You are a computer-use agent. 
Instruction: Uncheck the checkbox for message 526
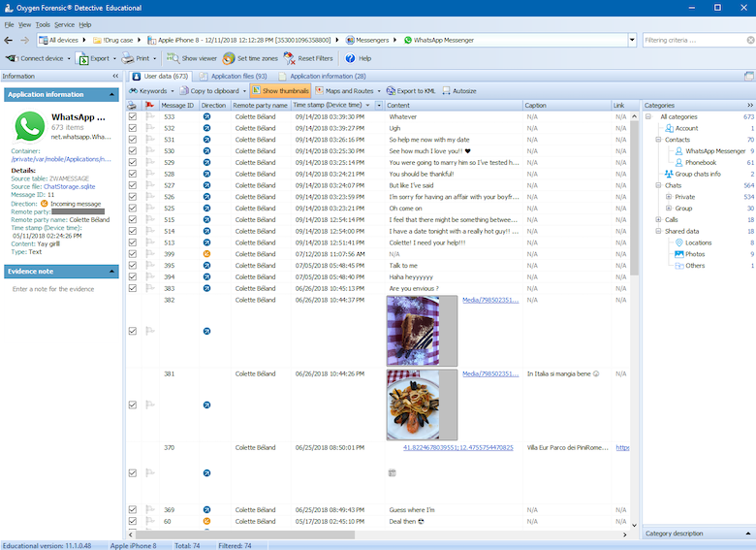point(133,197)
